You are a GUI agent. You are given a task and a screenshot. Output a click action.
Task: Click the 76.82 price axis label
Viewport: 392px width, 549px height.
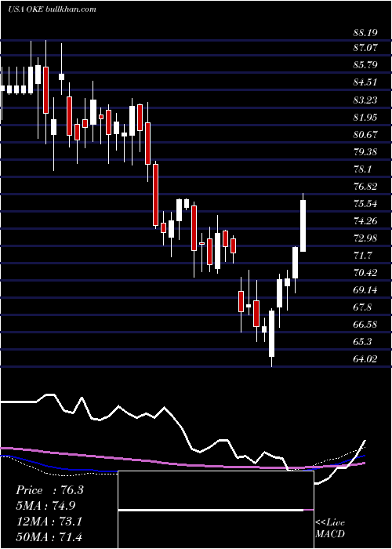(365, 187)
